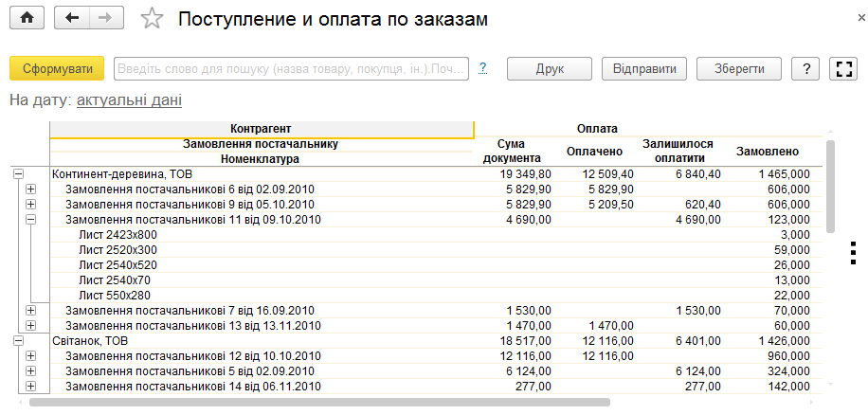Click the scroll up arrow of vertical scrollbar
The image size is (868, 415).
(x=830, y=131)
